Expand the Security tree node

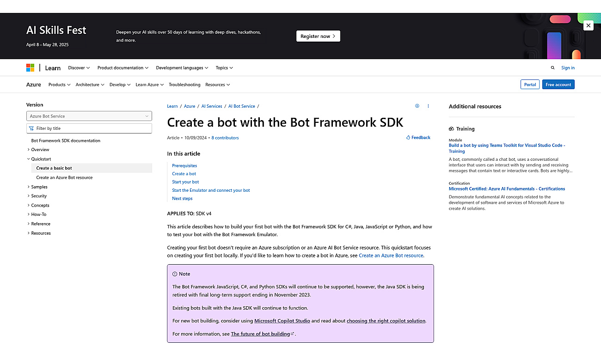pyautogui.click(x=29, y=196)
